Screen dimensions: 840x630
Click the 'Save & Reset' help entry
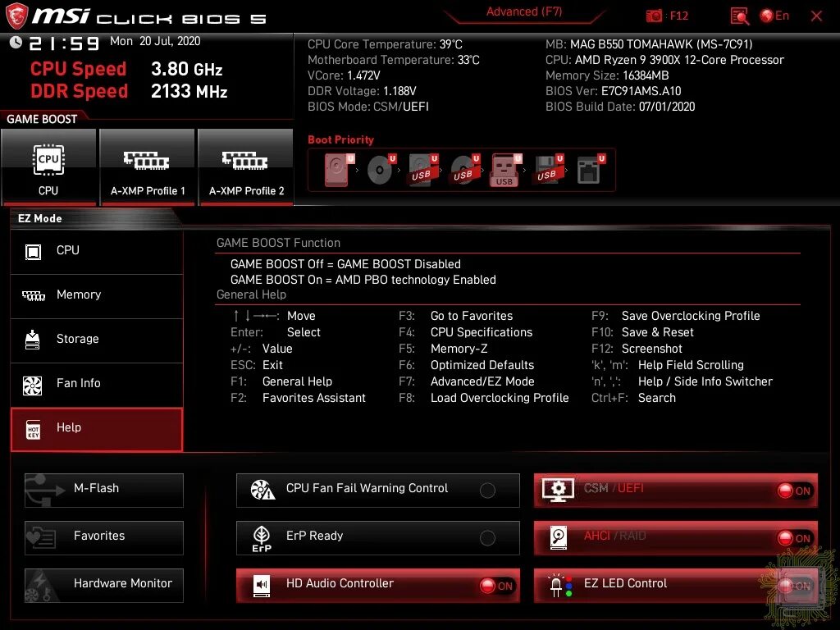(x=657, y=333)
